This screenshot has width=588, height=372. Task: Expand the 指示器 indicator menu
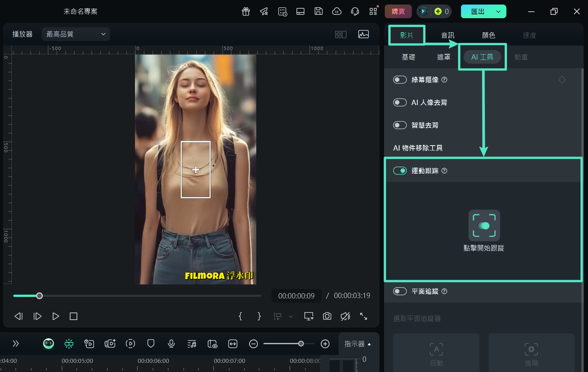coord(358,344)
